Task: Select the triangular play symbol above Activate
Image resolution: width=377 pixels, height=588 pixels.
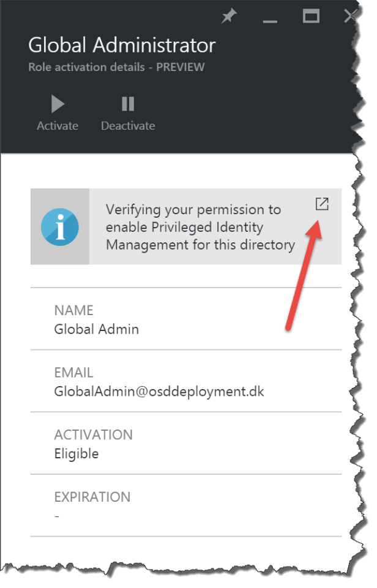Action: (57, 103)
